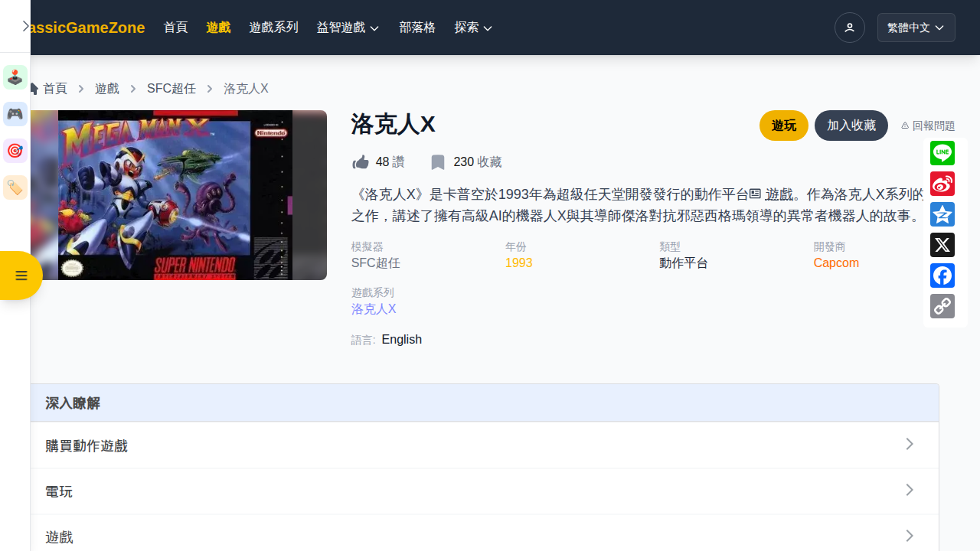Expand the 電玩 row
Screen dimensions: 980x551
pyautogui.click(x=485, y=491)
